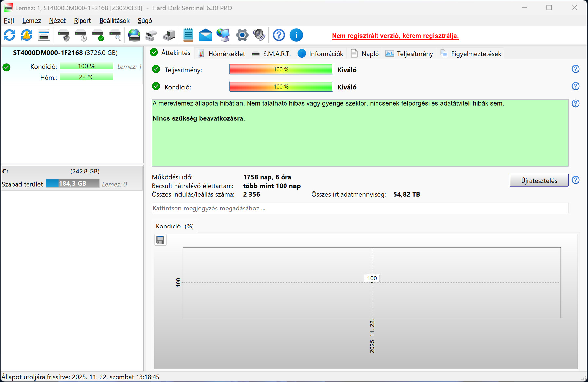Click help icon next to Újratesztelés button
The image size is (588, 382).
[576, 180]
